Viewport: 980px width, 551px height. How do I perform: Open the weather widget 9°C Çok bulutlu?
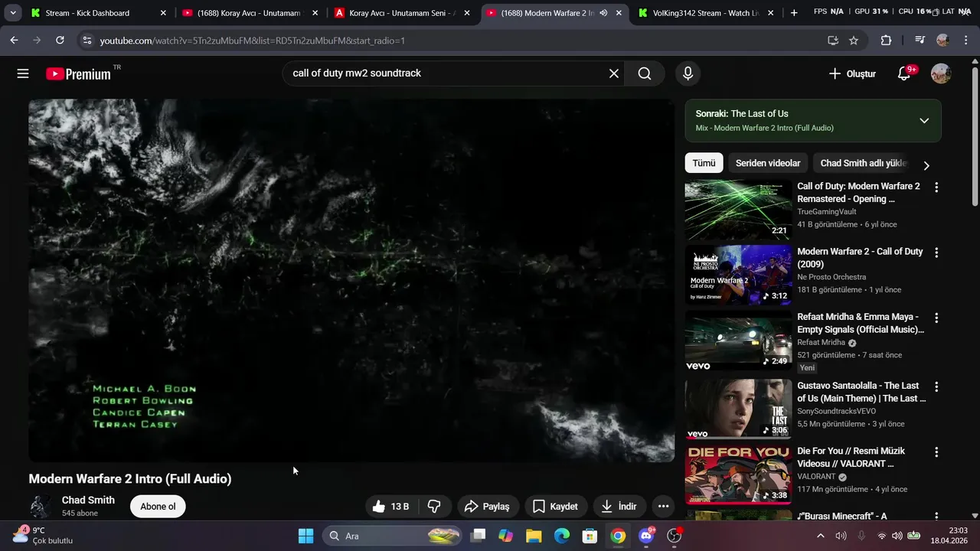click(43, 535)
